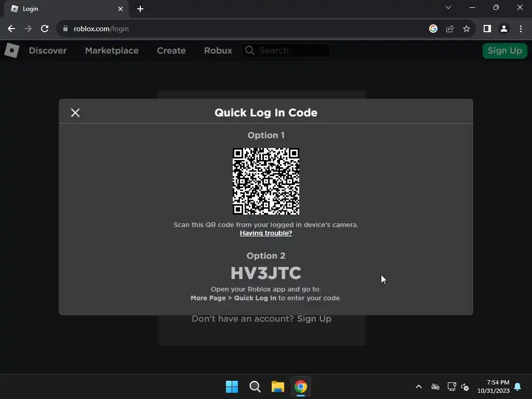
Task: Go to the Create section
Action: click(x=171, y=50)
